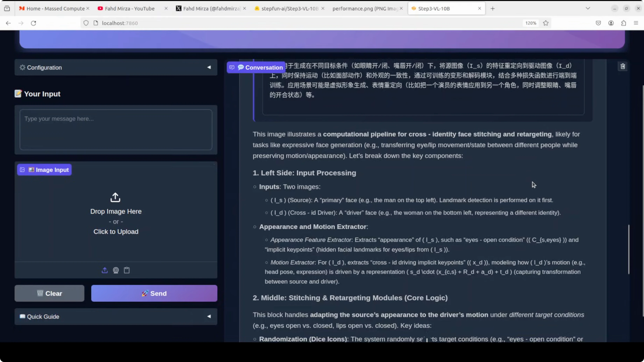Open the list all tabs dropdown
644x362 pixels.
click(588, 9)
